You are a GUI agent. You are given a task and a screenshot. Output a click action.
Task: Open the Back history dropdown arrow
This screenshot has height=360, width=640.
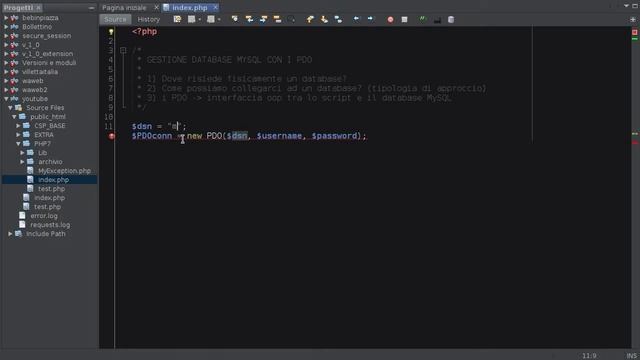200,20
